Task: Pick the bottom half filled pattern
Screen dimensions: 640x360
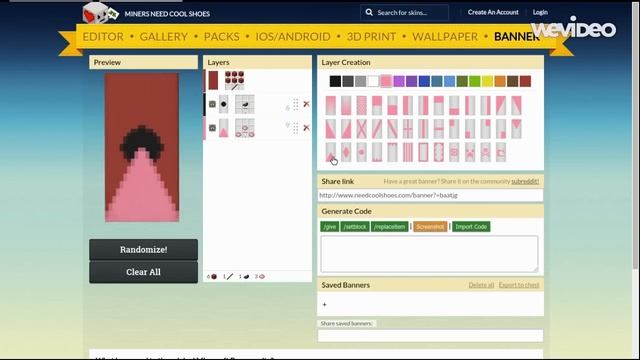Action: point(392,105)
